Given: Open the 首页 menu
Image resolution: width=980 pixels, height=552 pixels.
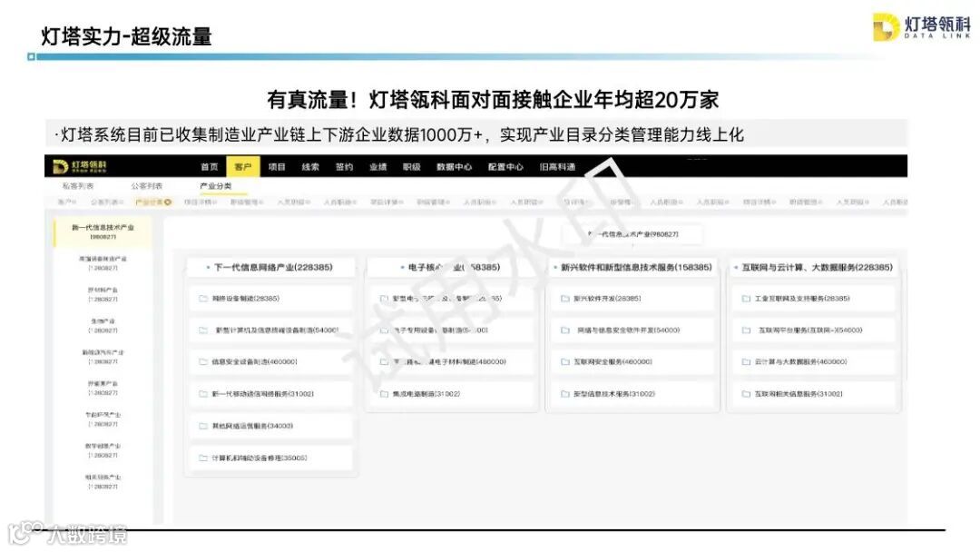Looking at the screenshot, I should [210, 167].
